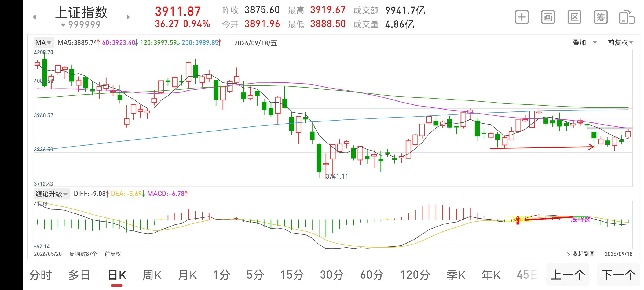Click the 上一个 button
This screenshot has height=290, width=644.
click(x=568, y=275)
